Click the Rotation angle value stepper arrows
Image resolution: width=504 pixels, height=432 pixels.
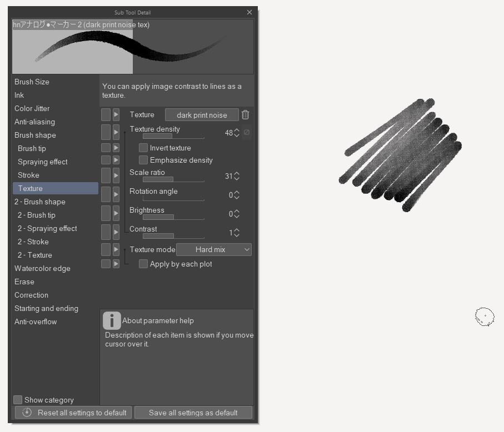[x=237, y=195]
